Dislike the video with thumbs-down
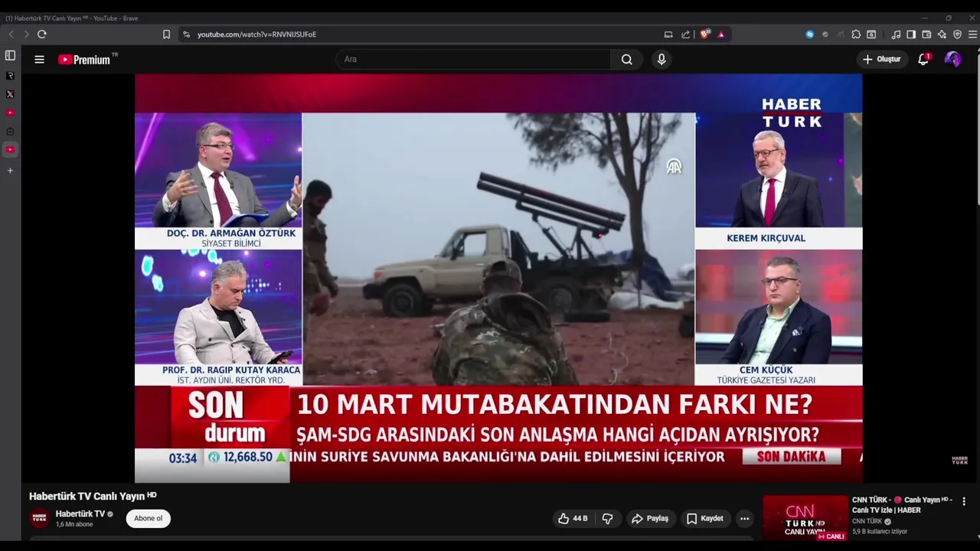The image size is (980, 551). point(607,518)
